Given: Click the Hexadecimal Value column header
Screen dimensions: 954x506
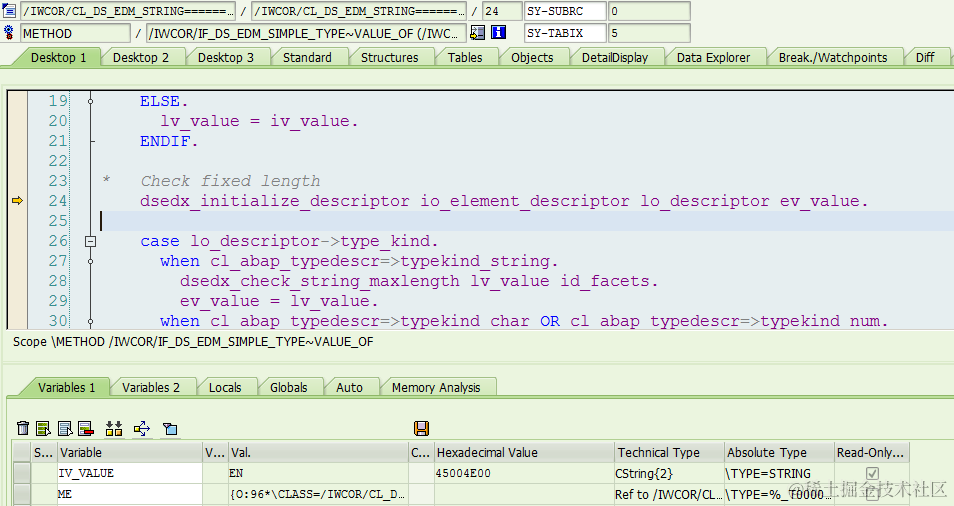Looking at the screenshot, I should tap(524, 452).
